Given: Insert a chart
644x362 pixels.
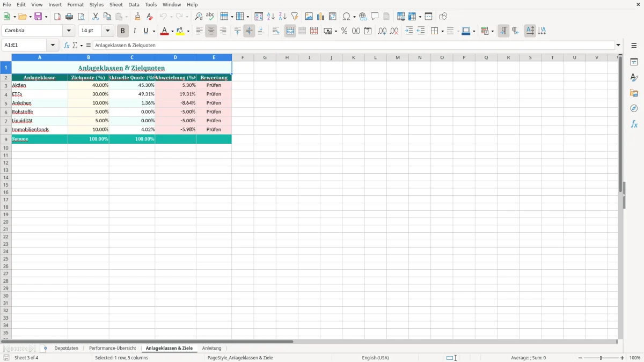Looking at the screenshot, I should tap(321, 17).
